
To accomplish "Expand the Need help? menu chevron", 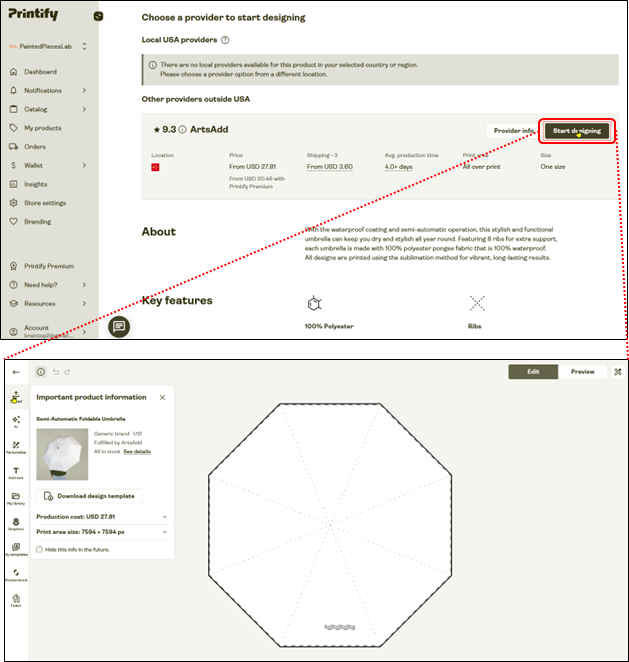I will point(84,285).
